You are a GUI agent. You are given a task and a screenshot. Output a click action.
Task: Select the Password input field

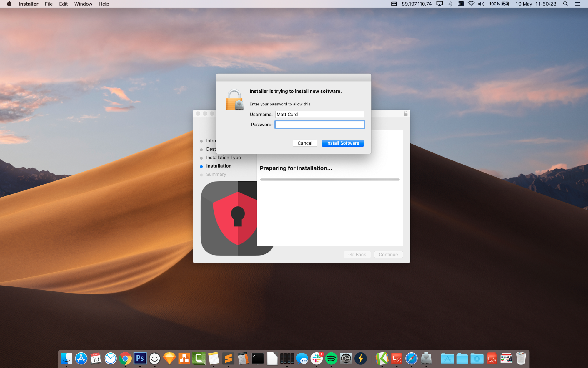320,124
